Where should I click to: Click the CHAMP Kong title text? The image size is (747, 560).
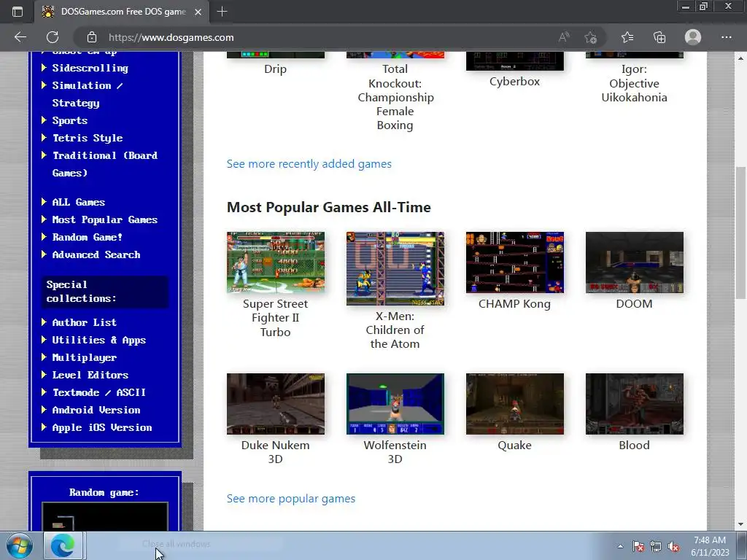point(514,304)
